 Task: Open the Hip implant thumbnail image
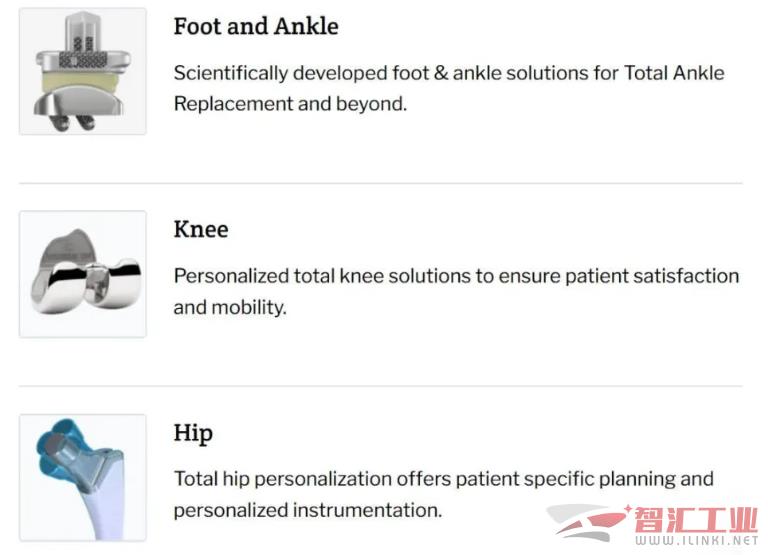[x=83, y=478]
